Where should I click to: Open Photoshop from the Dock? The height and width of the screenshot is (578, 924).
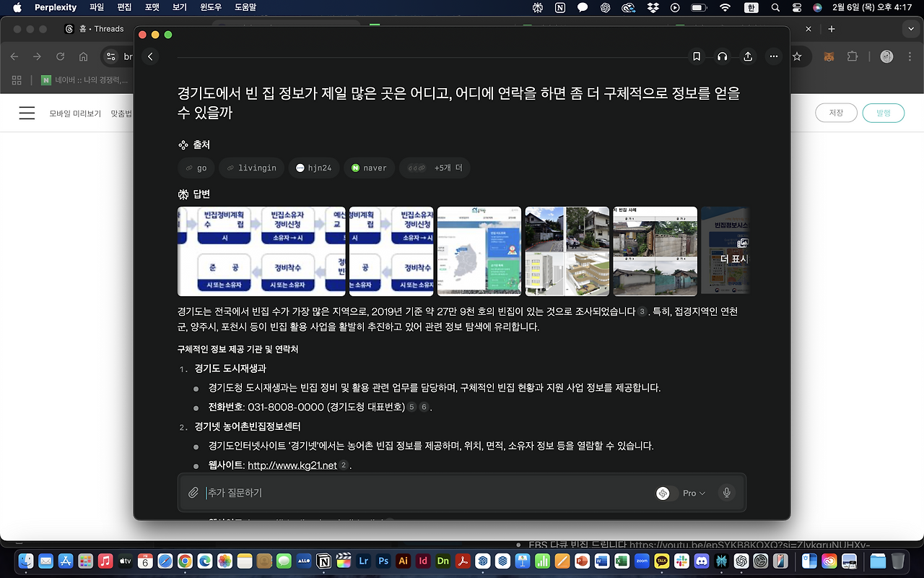(x=383, y=561)
